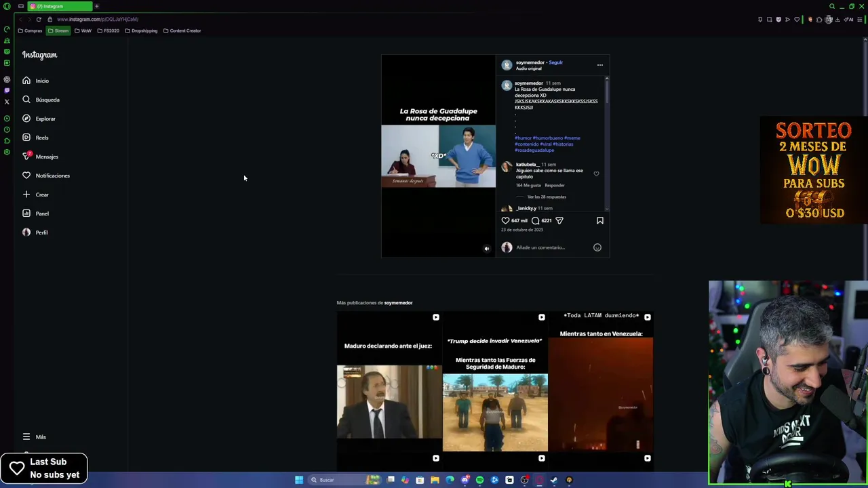Screen dimensions: 868x488
Task: Open the Explorar page
Action: click(39, 119)
